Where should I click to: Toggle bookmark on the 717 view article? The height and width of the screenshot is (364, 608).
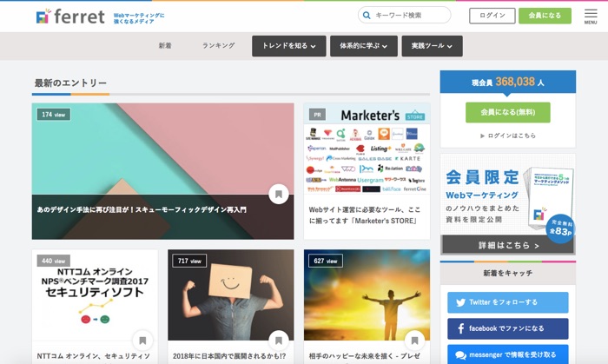tap(278, 341)
